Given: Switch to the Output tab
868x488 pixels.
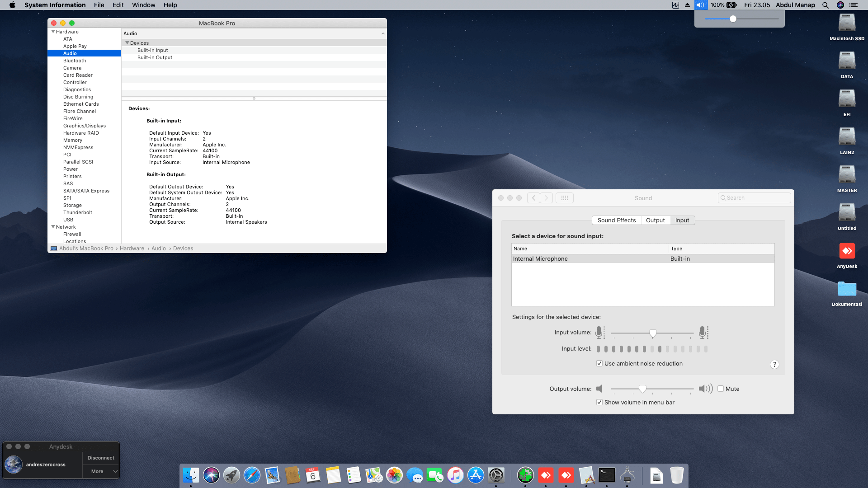Looking at the screenshot, I should coord(656,220).
